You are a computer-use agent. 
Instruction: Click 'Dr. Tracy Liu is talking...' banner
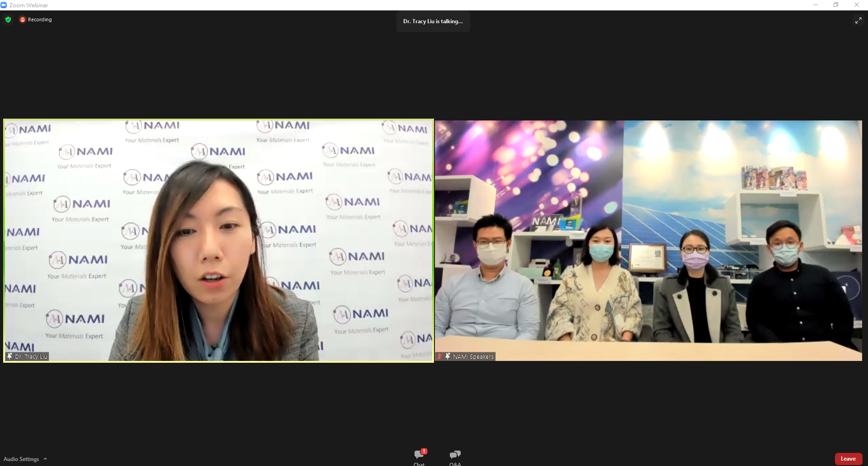pos(433,21)
